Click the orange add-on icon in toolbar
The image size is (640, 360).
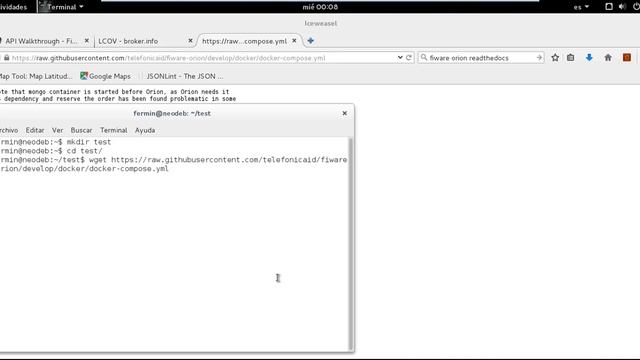click(x=627, y=58)
